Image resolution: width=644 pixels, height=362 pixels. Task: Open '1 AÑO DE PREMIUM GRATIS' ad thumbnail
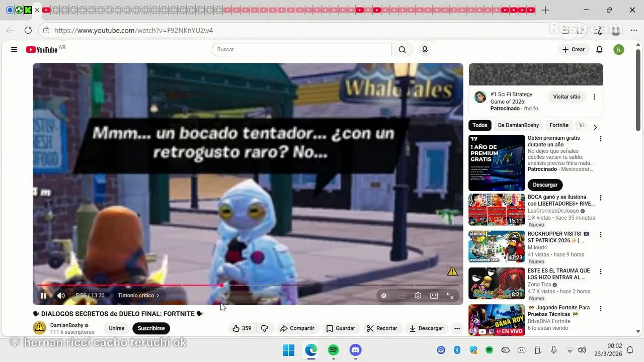click(x=497, y=163)
